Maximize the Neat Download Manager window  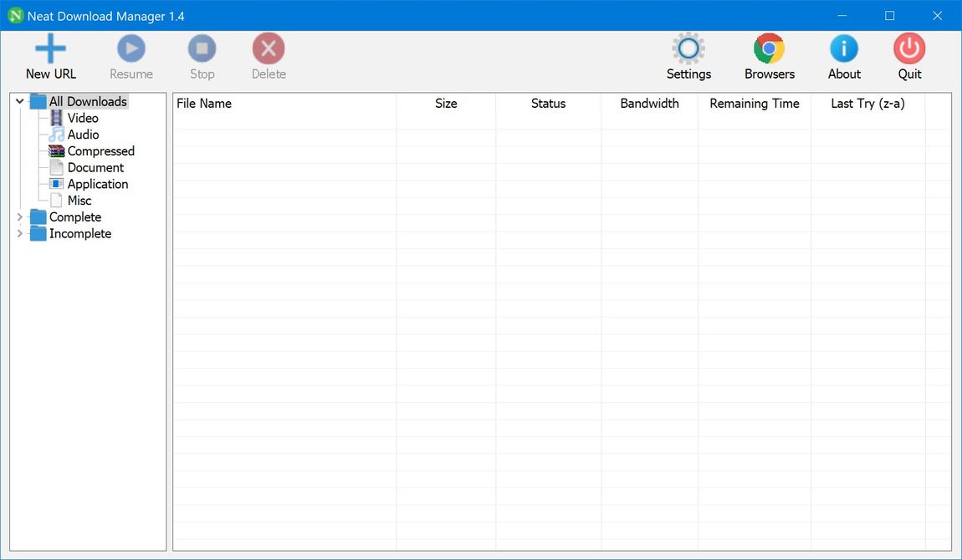tap(889, 16)
